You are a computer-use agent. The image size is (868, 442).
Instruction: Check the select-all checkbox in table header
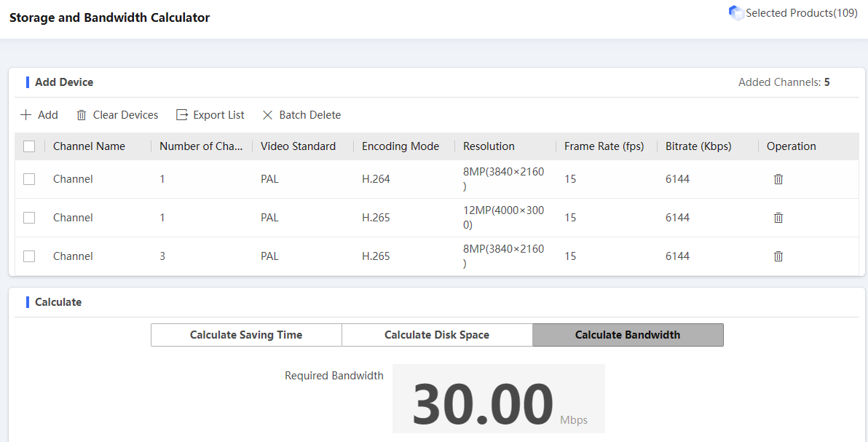[x=29, y=146]
